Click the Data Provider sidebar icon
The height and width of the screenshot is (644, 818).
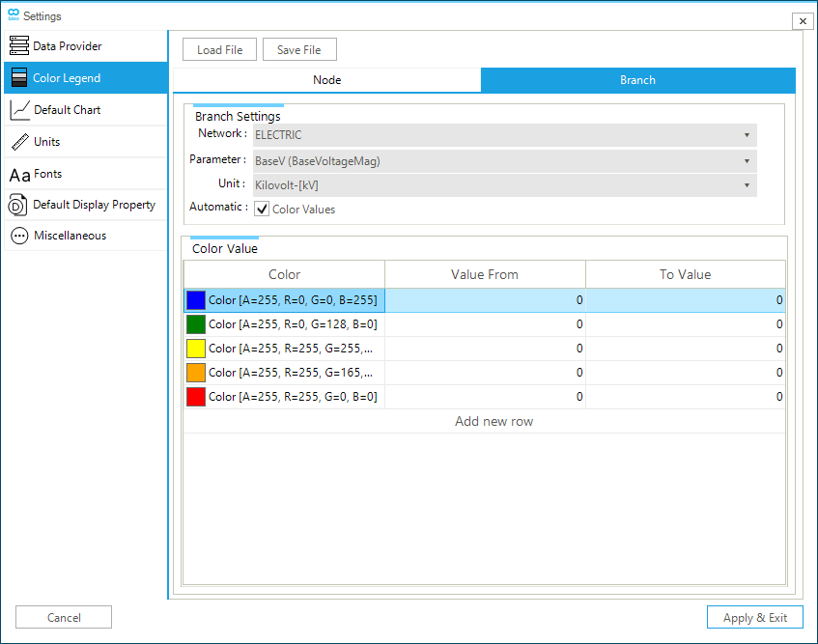pos(19,46)
